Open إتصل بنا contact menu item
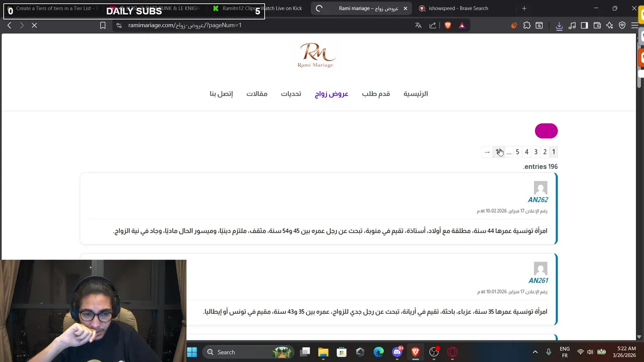This screenshot has height=362, width=644. coord(221,94)
